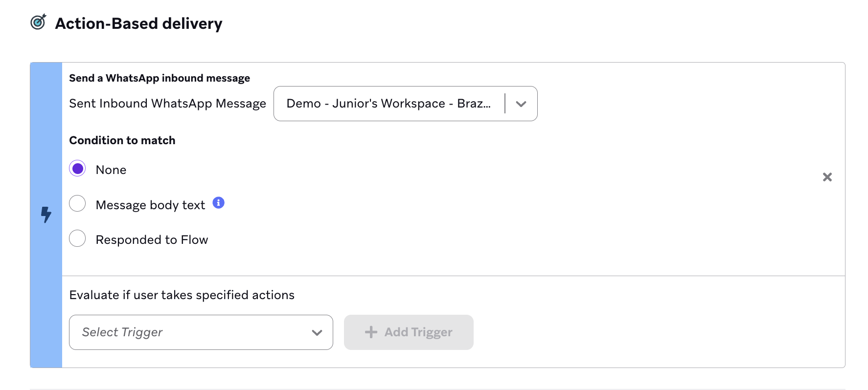Image resolution: width=868 pixels, height=390 pixels.
Task: Click the "None" option label text
Action: click(x=111, y=170)
